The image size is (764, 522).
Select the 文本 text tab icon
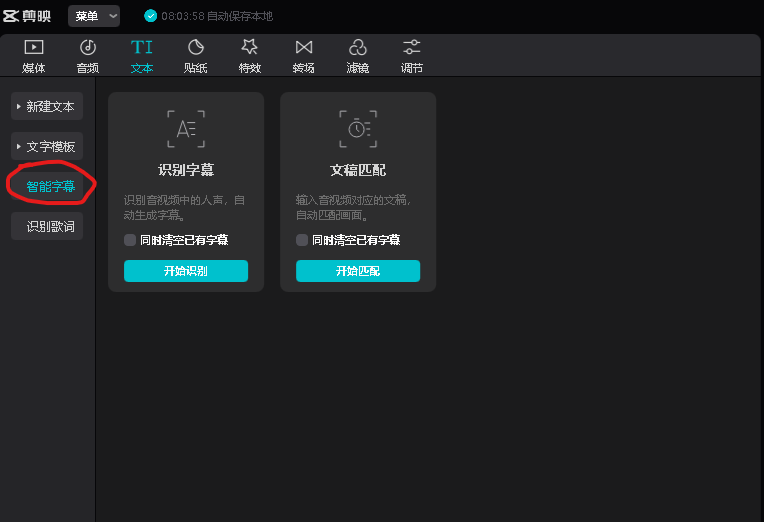coord(142,48)
